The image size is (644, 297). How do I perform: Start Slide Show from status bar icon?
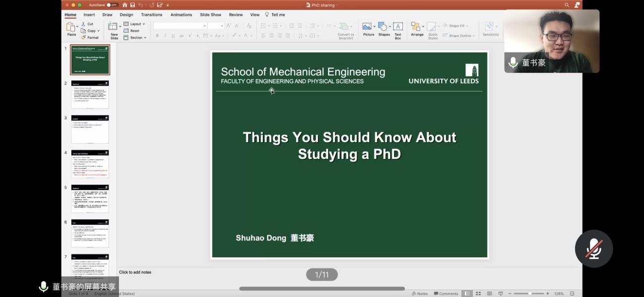coord(501,294)
